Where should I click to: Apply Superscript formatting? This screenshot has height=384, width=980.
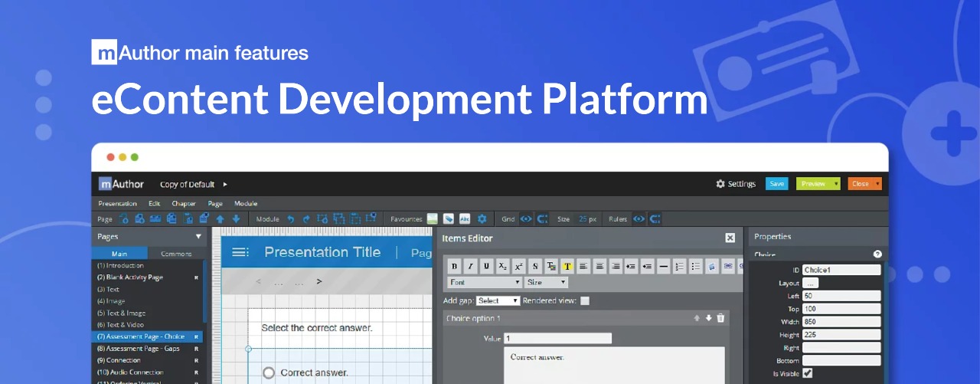coord(519,266)
